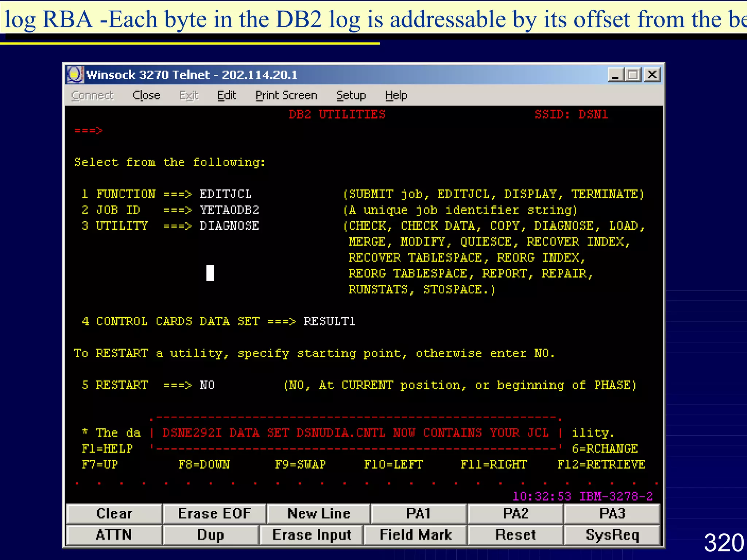This screenshot has width=747, height=560.
Task: Open the Close menu item
Action: click(x=146, y=95)
